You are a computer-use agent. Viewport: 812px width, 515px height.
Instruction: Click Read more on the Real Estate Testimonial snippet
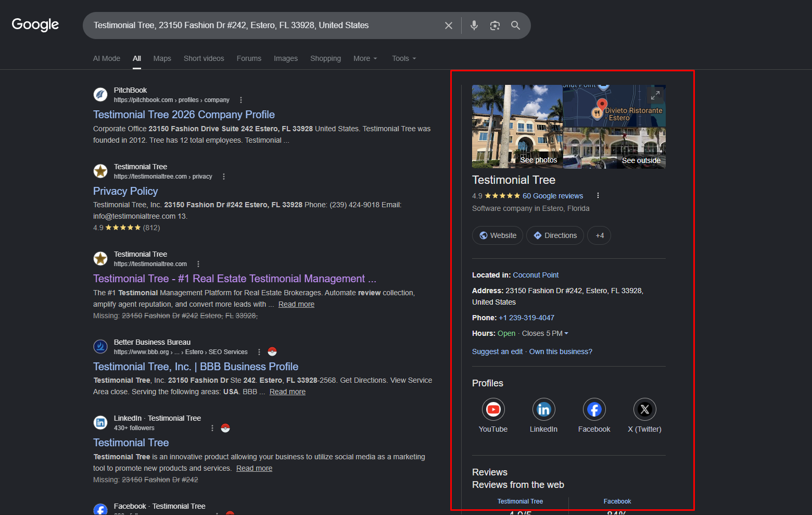pyautogui.click(x=296, y=304)
